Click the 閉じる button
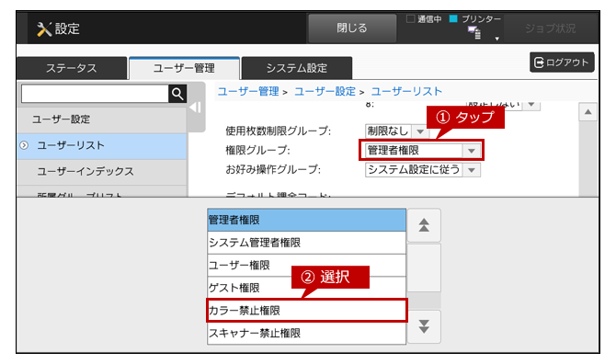The height and width of the screenshot is (364, 616). click(352, 28)
